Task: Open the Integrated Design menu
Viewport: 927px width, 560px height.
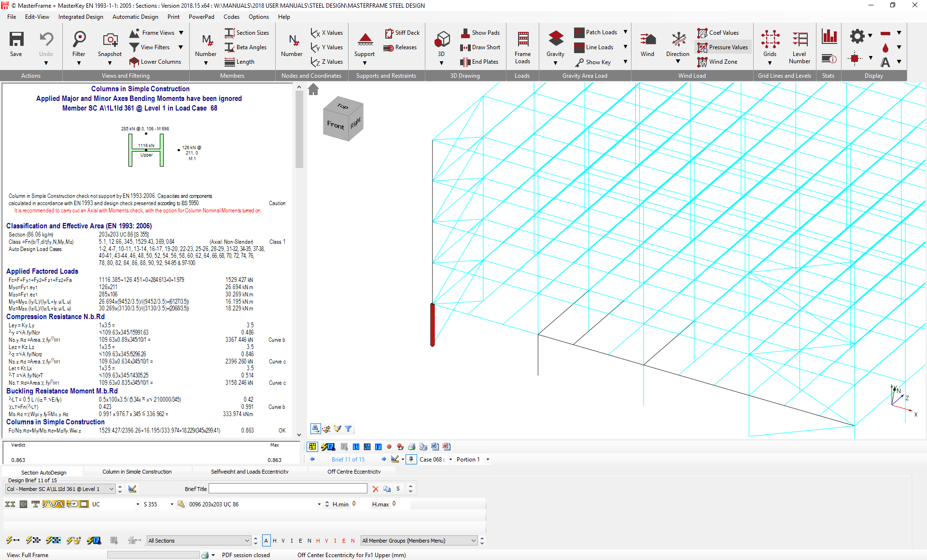Action: [x=81, y=17]
